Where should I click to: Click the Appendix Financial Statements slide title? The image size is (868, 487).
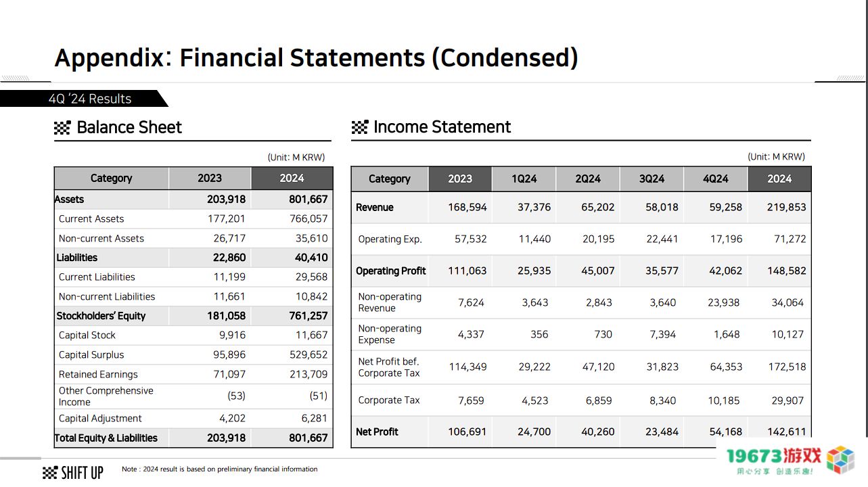pos(316,57)
